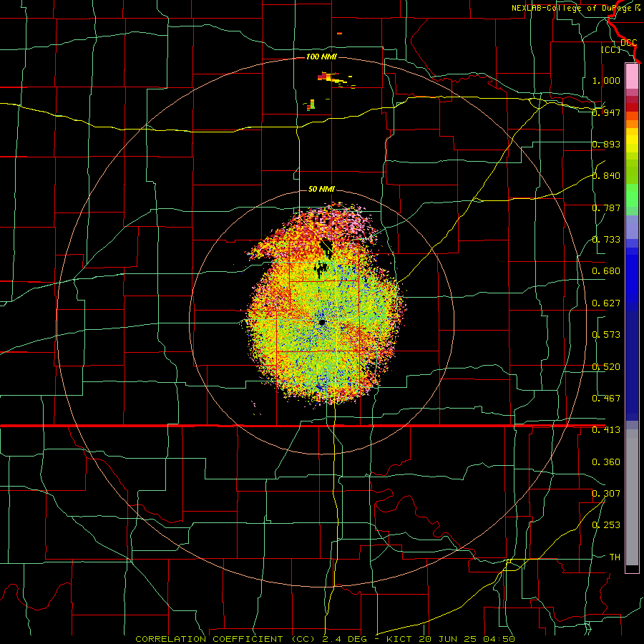Click the 0.573 color scale value
The width and height of the screenshot is (644, 644).
pyautogui.click(x=606, y=335)
